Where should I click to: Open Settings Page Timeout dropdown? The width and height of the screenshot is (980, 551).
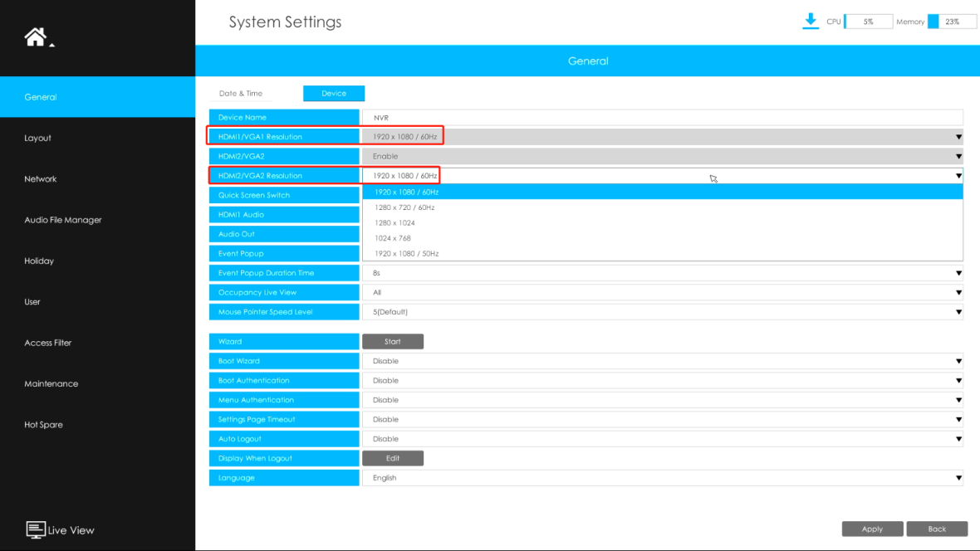(x=663, y=419)
